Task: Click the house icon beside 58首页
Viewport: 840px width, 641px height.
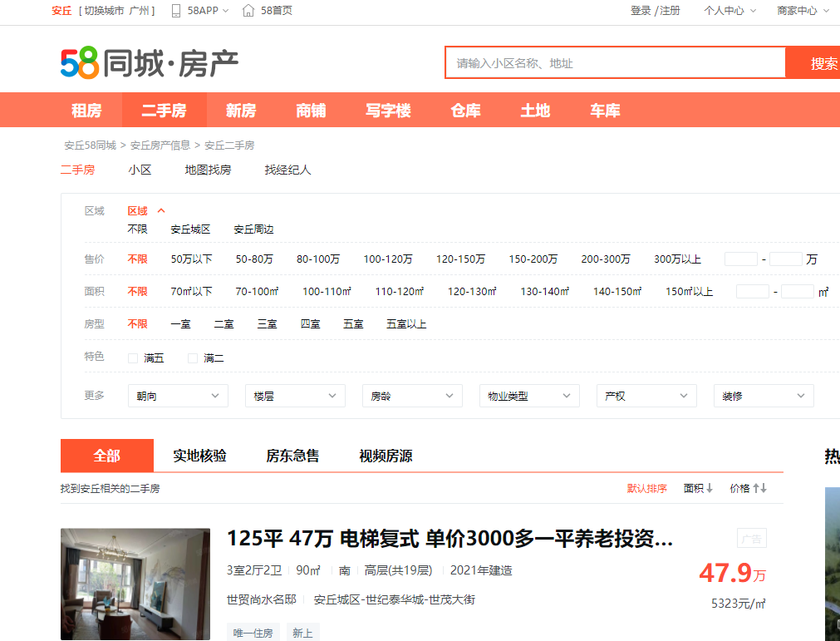Action: point(248,11)
